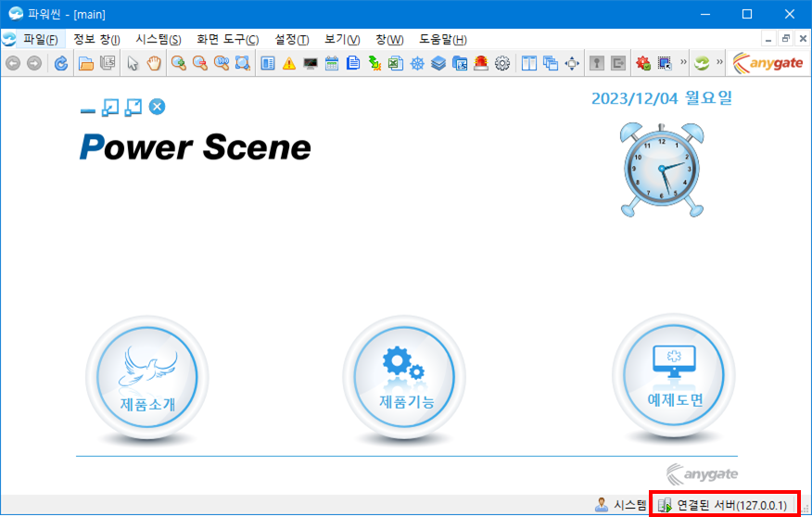Viewport: 812px width, 517px height.
Task: Click the gray logout exit icon
Action: coord(618,63)
